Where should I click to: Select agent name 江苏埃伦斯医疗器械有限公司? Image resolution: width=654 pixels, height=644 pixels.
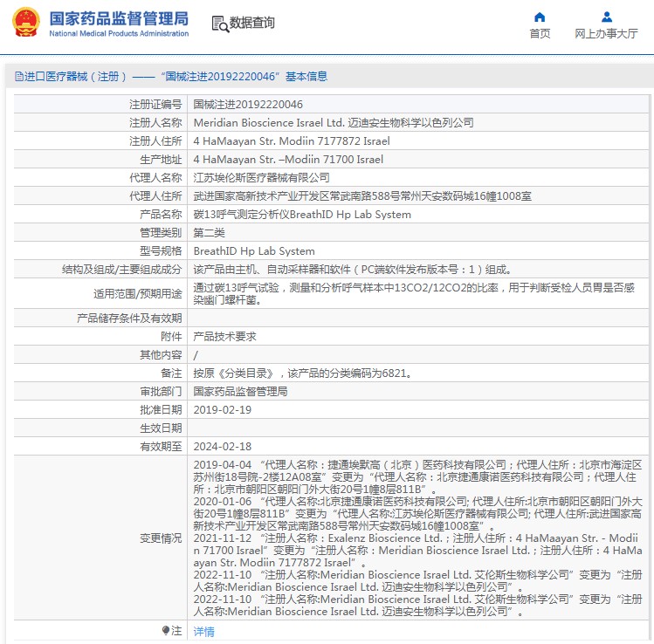262,177
